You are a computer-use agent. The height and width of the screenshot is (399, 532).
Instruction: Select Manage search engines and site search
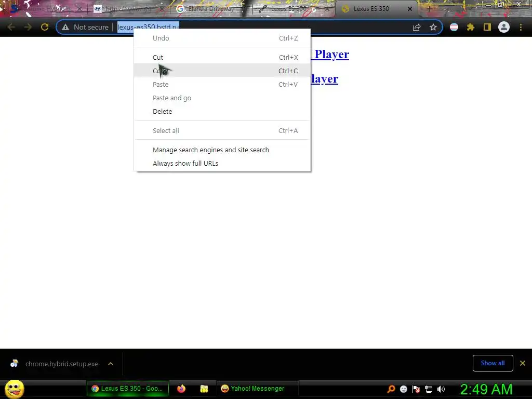[x=222, y=150]
